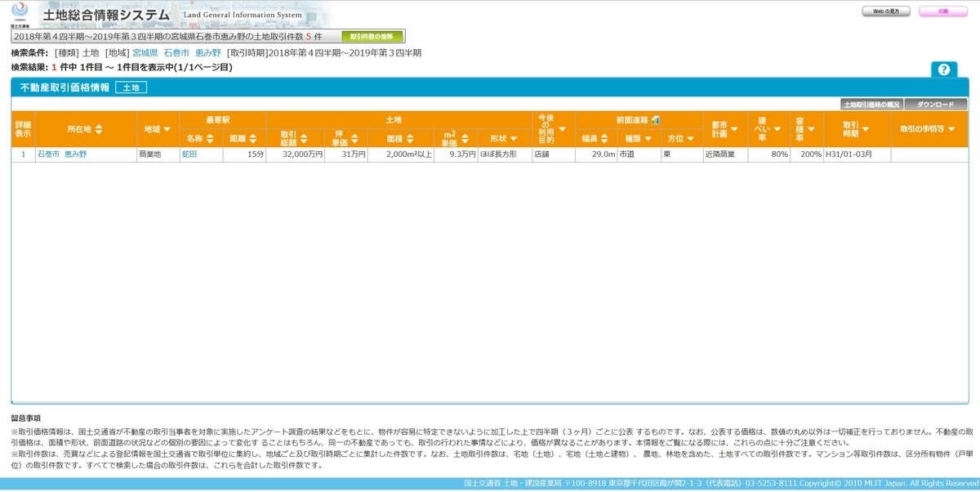Image resolution: width=980 pixels, height=492 pixels.
Task: Open 方位 filter dropdown
Action: (690, 139)
